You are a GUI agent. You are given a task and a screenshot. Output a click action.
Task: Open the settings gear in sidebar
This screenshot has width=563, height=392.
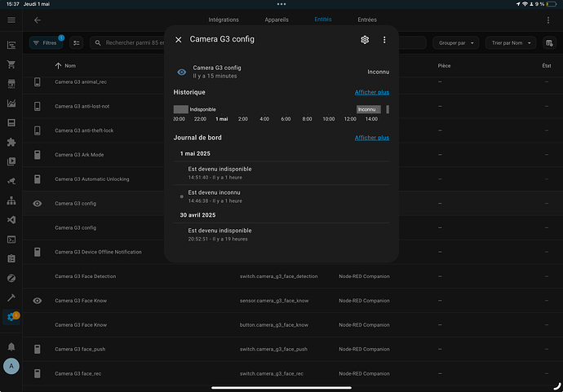click(11, 317)
